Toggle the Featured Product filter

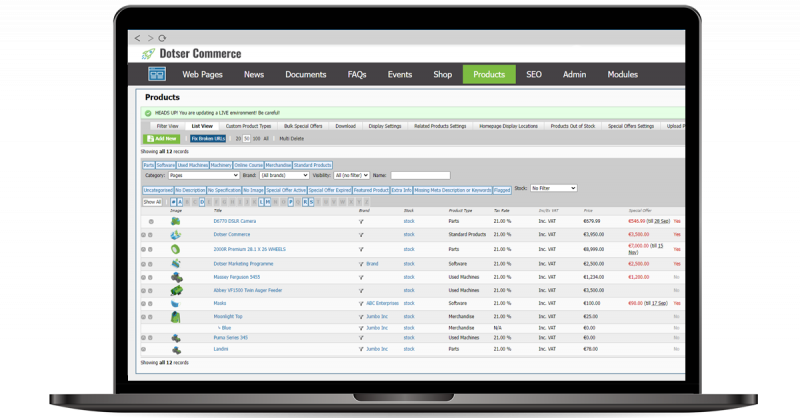[371, 190]
